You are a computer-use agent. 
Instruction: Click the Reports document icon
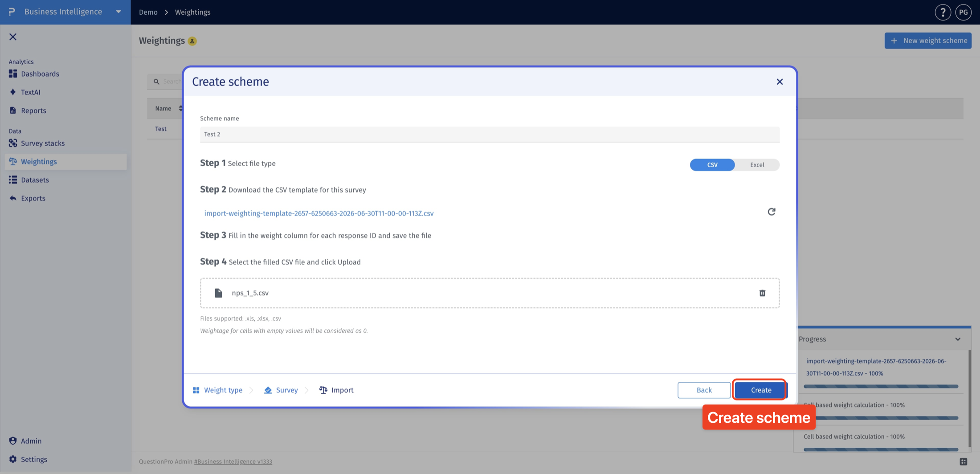[x=13, y=110]
